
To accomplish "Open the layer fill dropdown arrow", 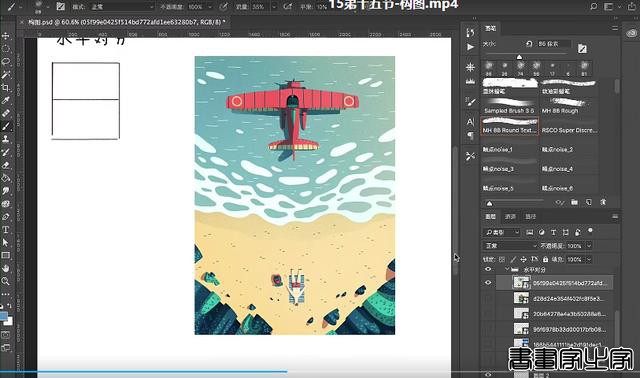I will [x=589, y=259].
